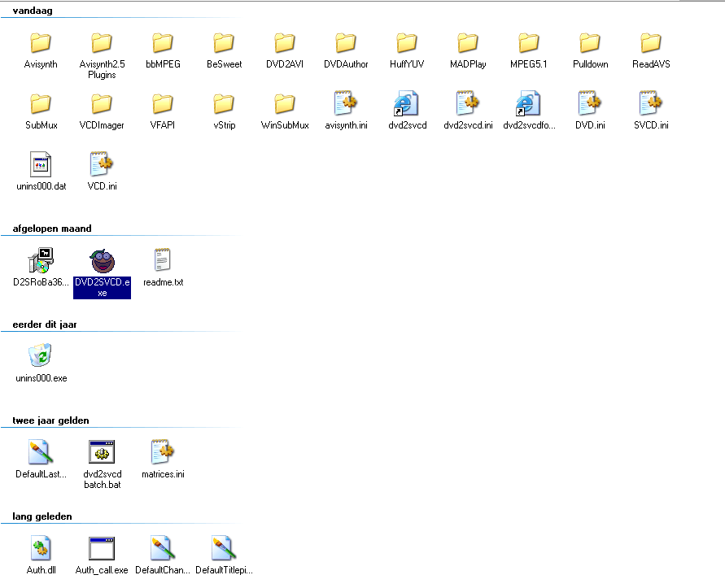
Task: Click the 'eerder dit jaar' group header
Action: [45, 324]
